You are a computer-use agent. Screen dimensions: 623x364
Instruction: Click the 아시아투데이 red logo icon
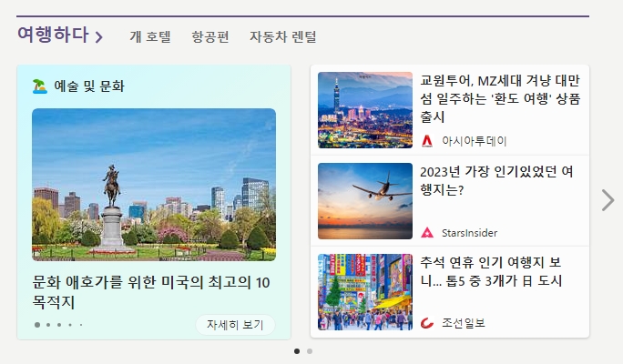(x=427, y=141)
